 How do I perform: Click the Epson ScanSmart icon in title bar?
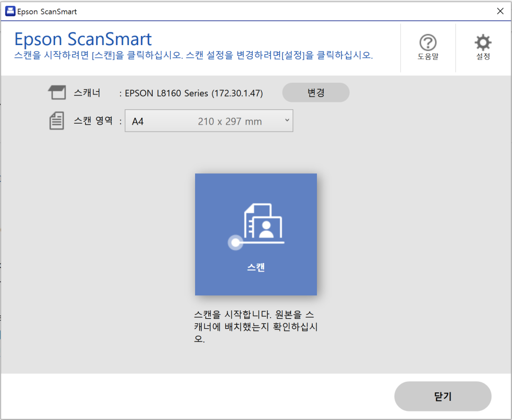coord(10,11)
